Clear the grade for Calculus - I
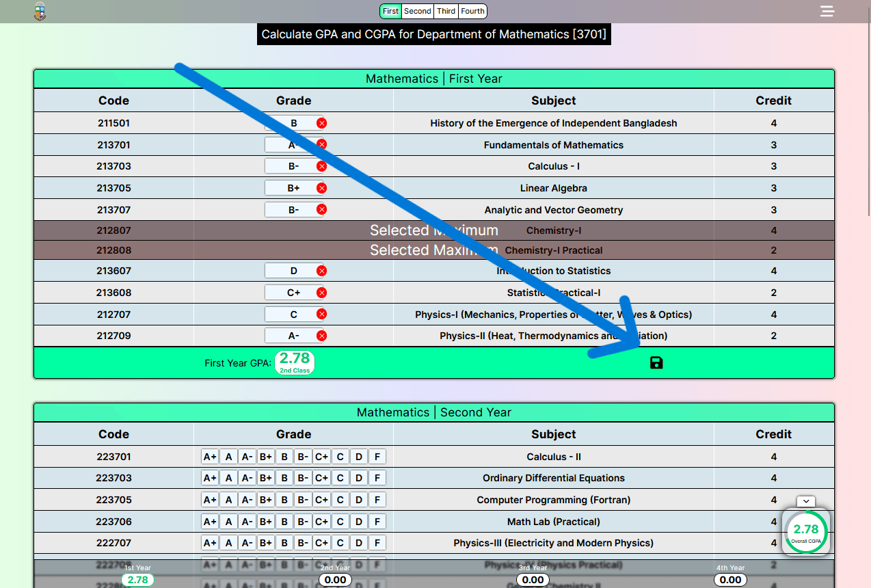871x588 pixels. [x=321, y=166]
